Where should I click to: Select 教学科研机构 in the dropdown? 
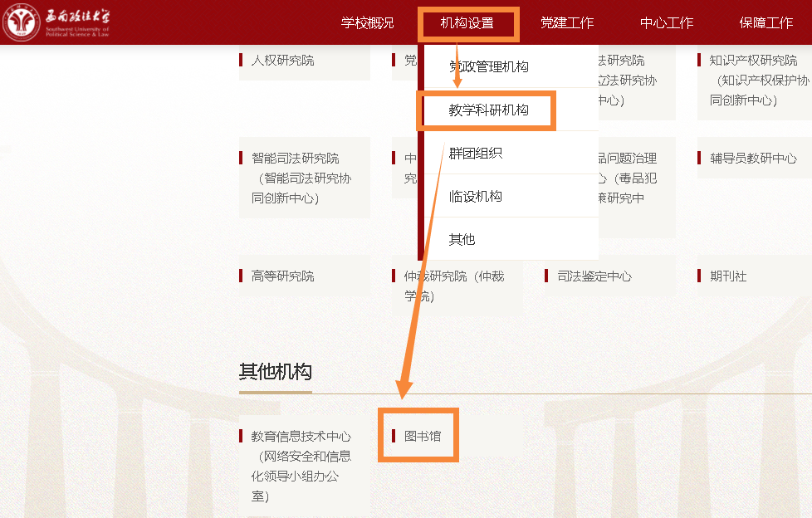point(488,110)
